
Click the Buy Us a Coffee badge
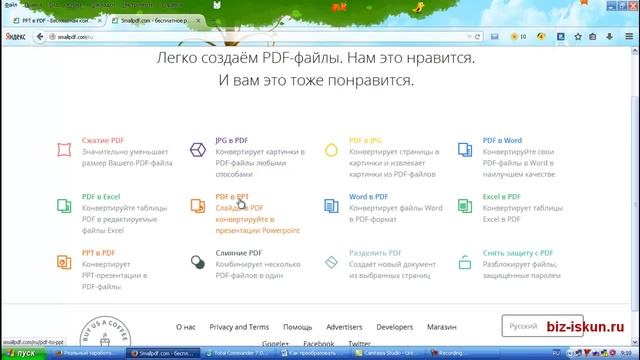pos(105,332)
